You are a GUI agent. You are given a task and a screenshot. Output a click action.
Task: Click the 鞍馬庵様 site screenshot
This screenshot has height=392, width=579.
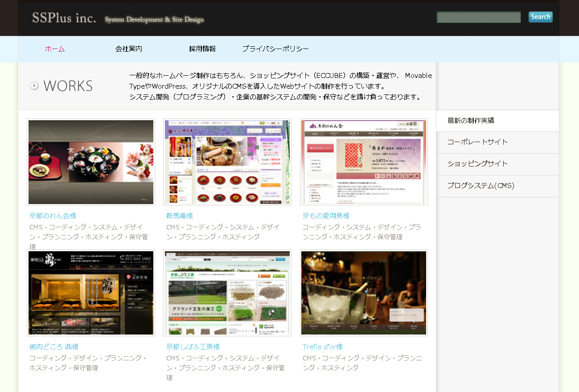[x=227, y=162]
